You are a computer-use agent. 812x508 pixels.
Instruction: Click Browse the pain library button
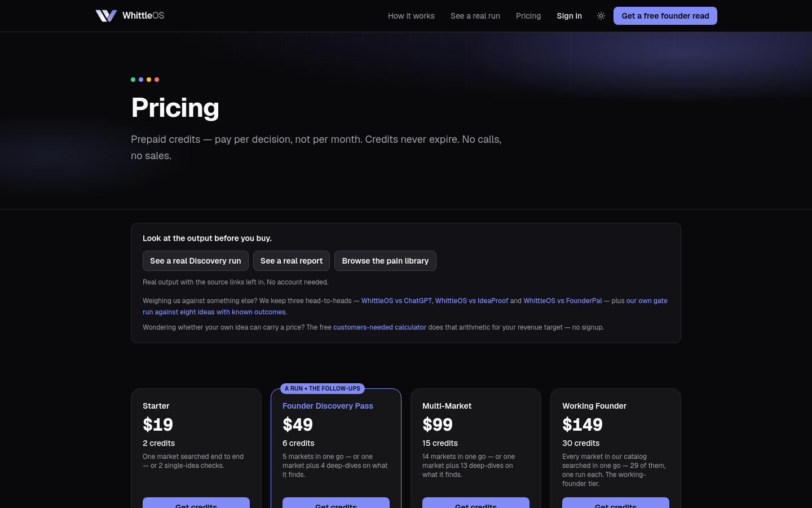pyautogui.click(x=385, y=261)
